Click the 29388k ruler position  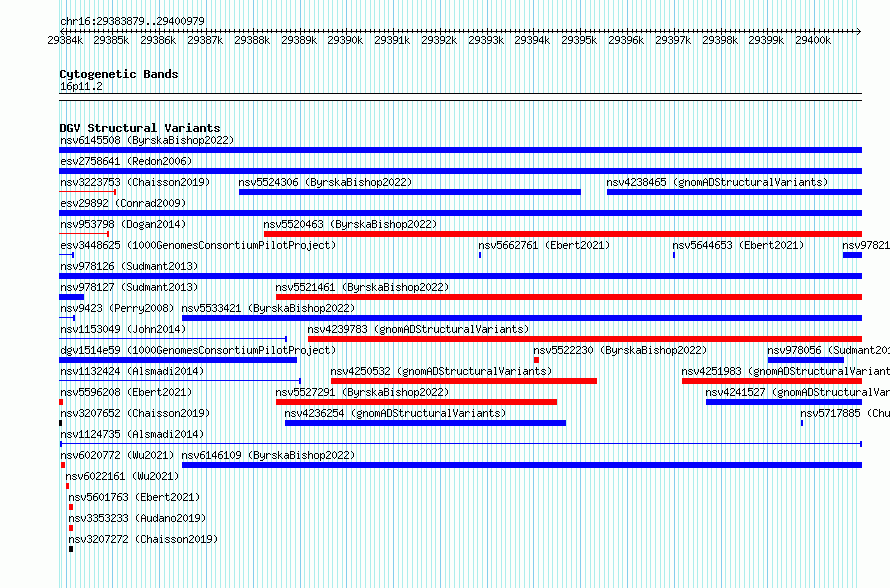click(x=252, y=40)
